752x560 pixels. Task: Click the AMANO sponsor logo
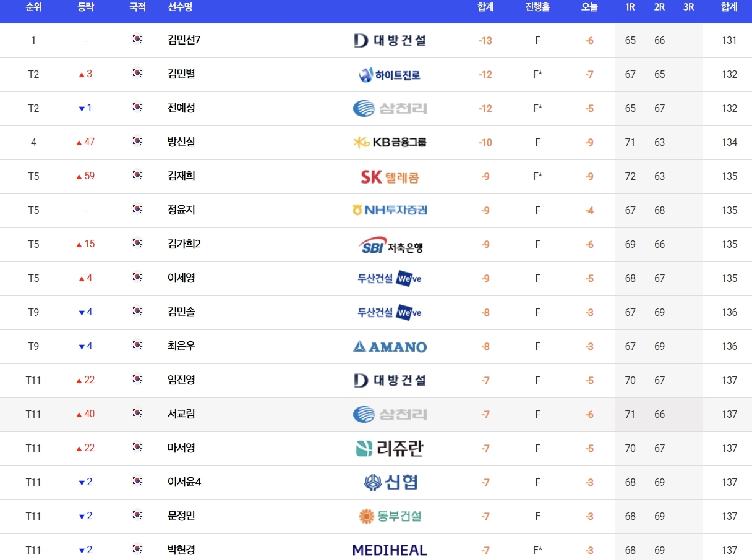coord(390,347)
